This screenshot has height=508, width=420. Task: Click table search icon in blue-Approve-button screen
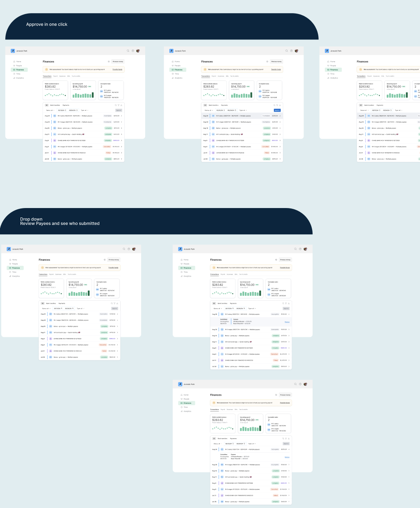point(274,105)
